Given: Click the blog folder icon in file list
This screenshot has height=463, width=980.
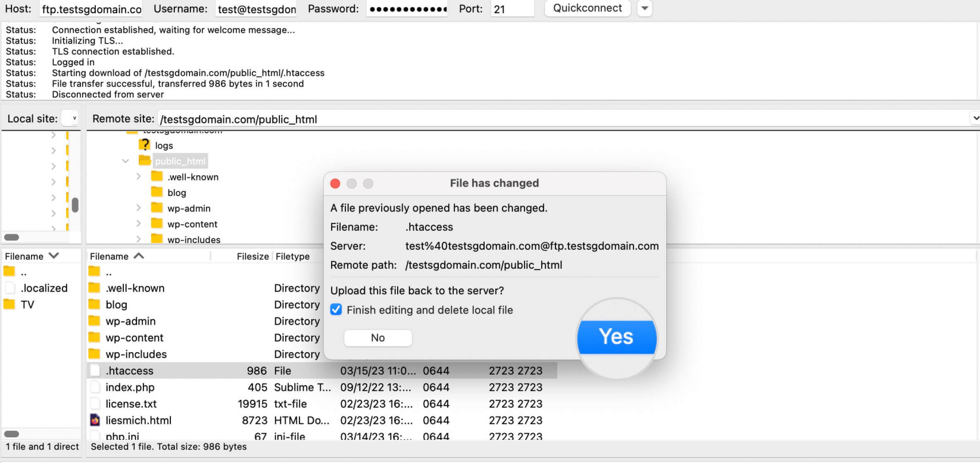Looking at the screenshot, I should pyautogui.click(x=94, y=304).
